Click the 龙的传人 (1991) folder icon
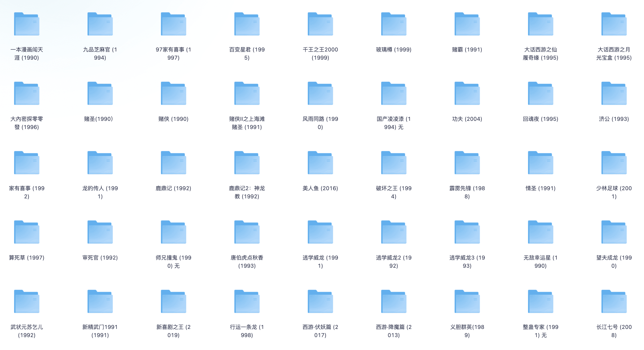Viewport: 644px width, 350px height. [100, 163]
